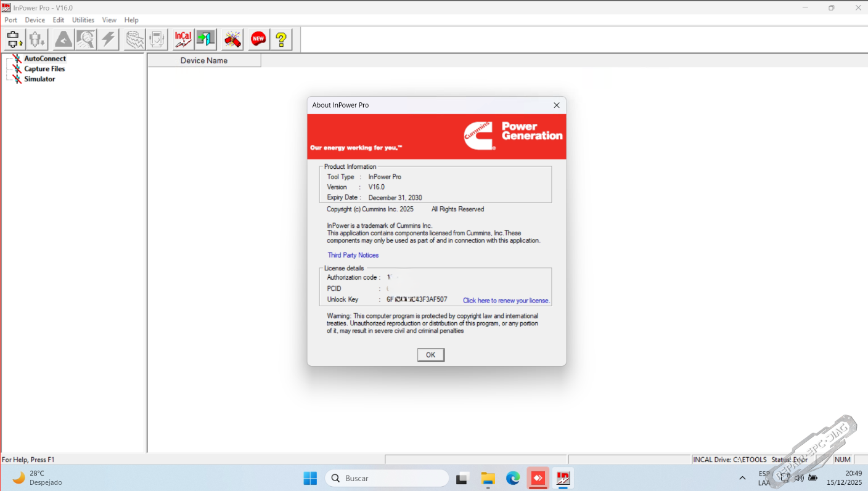Click the grayed lightning bolt toolbar icon
The height and width of the screenshot is (491, 868).
pos(108,39)
